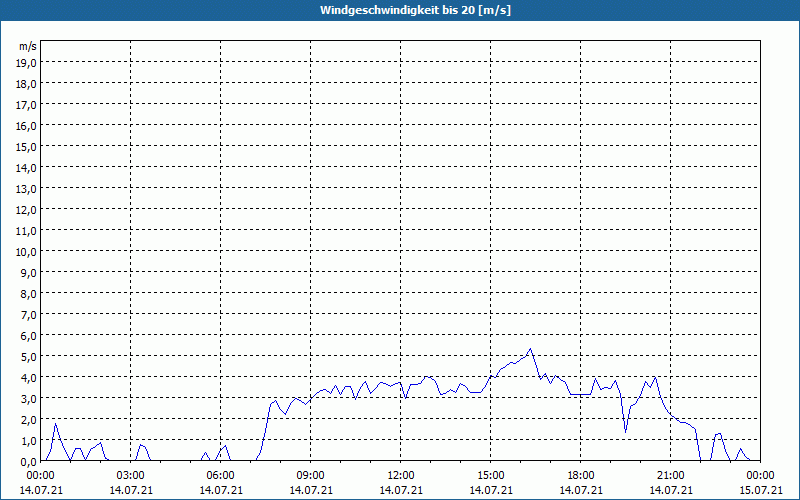Viewport: 800px width, 500px height.
Task: Click the 8,0 y-axis label
Action: (x=29, y=293)
